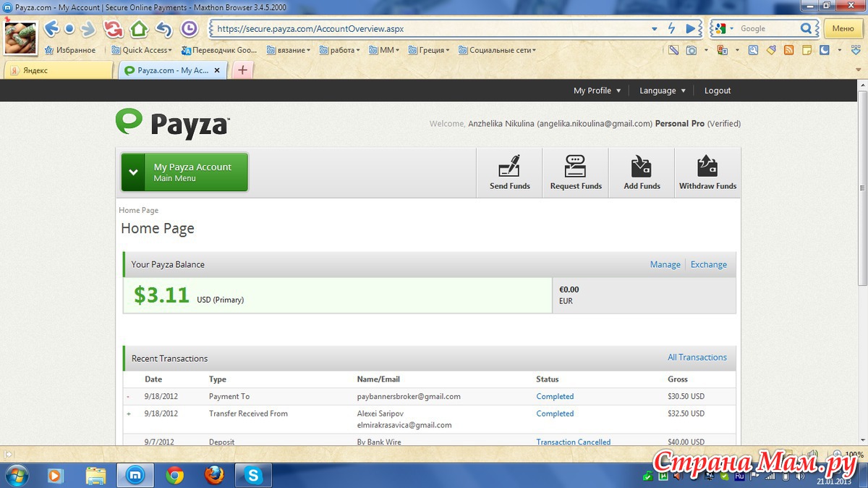
Task: Open the browser Home page icon
Action: (x=138, y=29)
